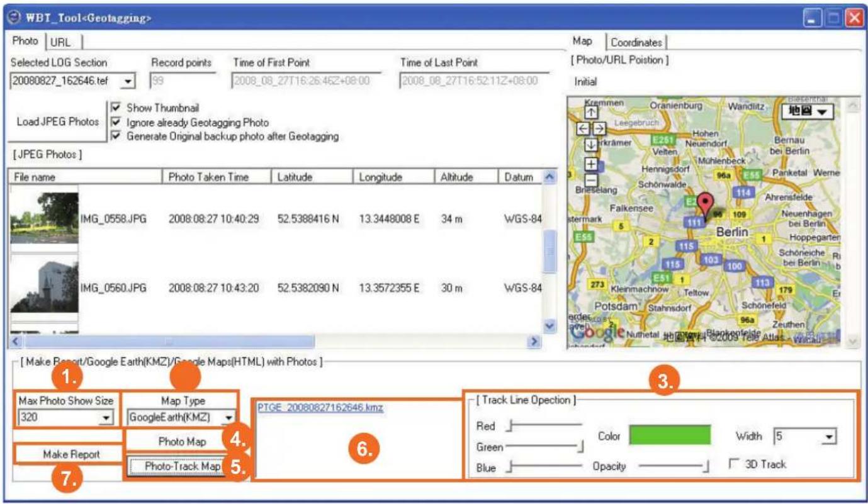Pan the map down with the arrow
This screenshot has width=868, height=504.
(591, 144)
